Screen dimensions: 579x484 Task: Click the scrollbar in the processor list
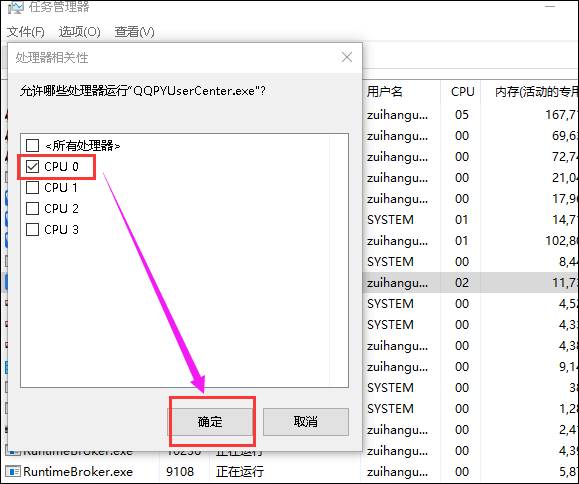(x=338, y=261)
